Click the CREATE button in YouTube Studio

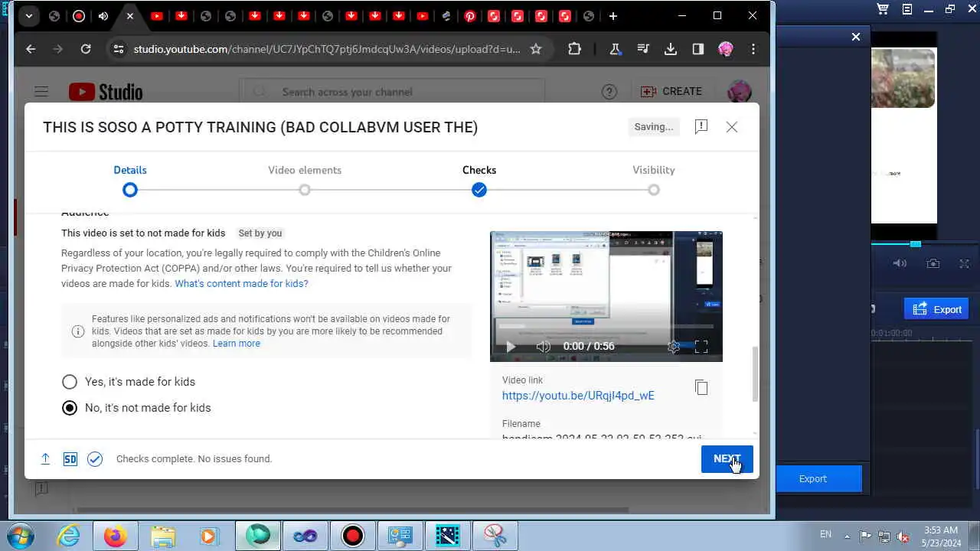[671, 91]
